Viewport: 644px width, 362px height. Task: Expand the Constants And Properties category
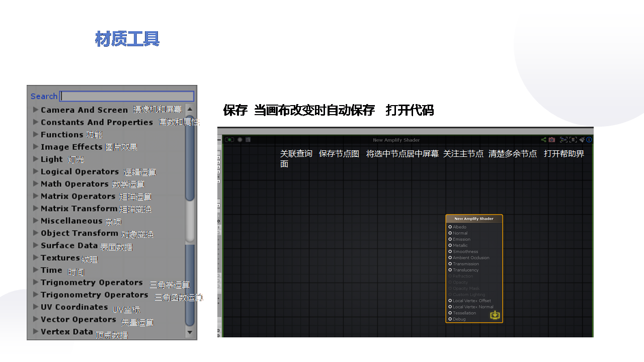(36, 122)
